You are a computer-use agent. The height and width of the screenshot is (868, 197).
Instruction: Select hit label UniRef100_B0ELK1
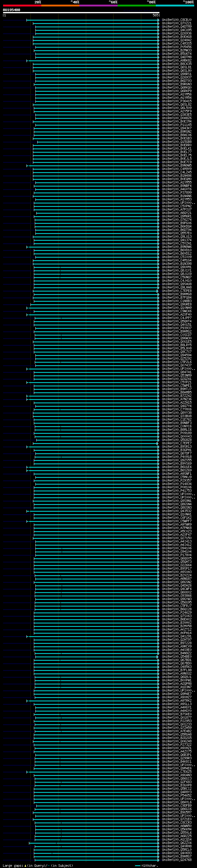pos(177,149)
